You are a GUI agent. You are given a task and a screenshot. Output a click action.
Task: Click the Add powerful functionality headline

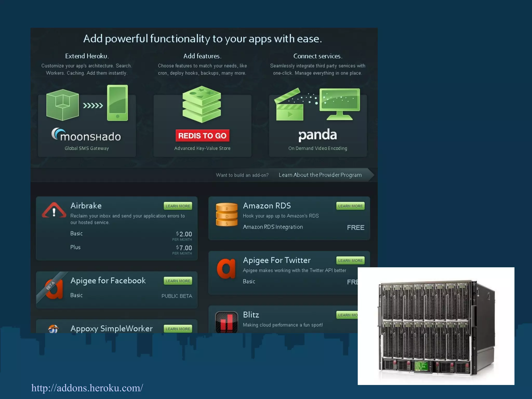click(203, 39)
